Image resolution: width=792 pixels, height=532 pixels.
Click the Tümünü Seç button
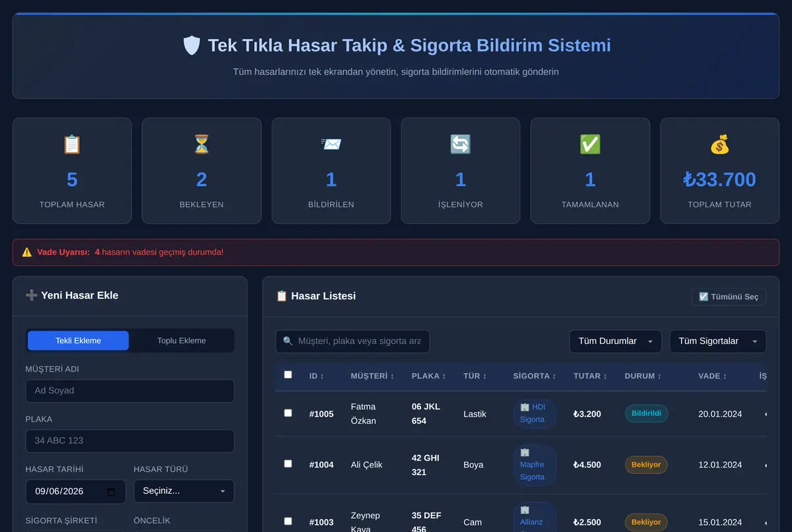pos(729,297)
